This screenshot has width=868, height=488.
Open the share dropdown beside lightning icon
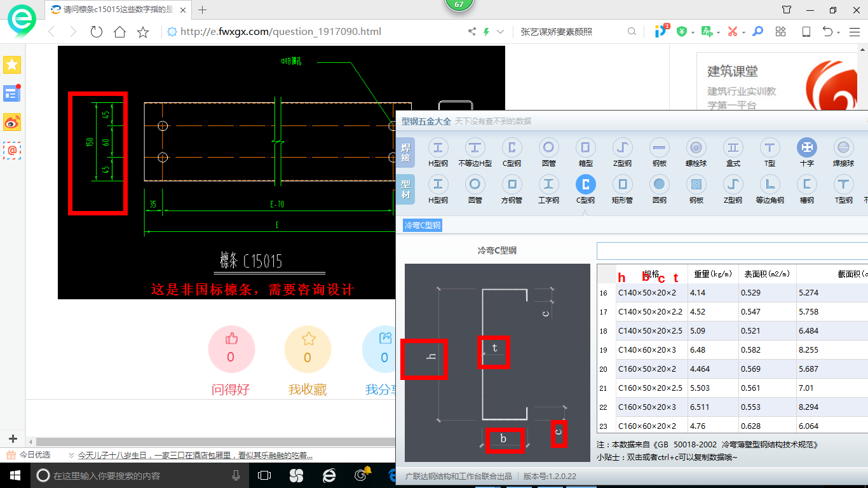(500, 30)
